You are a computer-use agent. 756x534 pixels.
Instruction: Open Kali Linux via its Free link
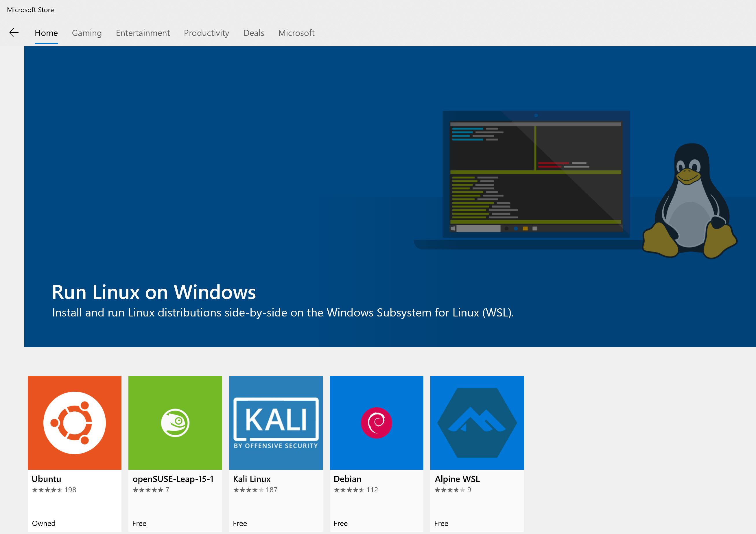pyautogui.click(x=240, y=523)
